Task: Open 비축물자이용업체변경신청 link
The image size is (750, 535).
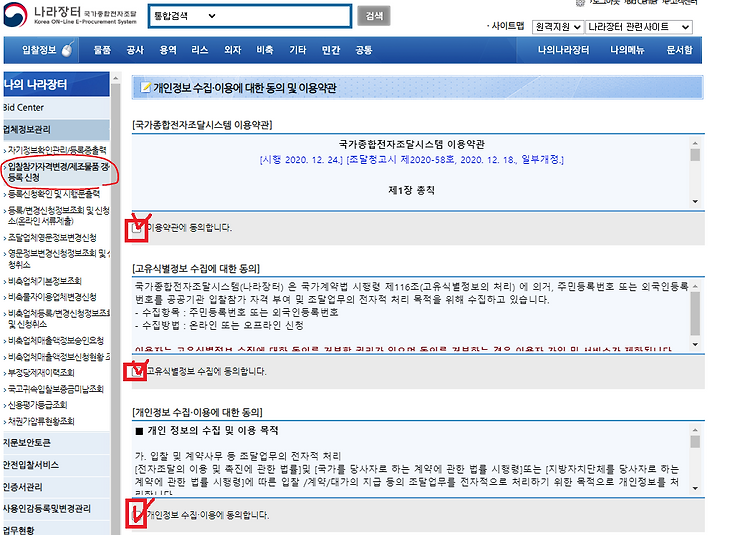Action: point(52,297)
